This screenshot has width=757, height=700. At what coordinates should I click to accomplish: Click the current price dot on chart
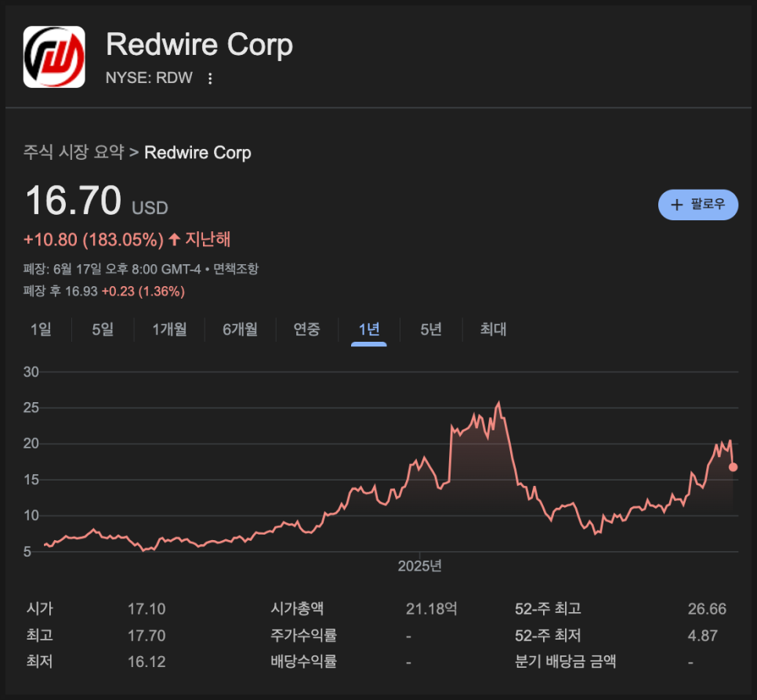click(x=733, y=467)
